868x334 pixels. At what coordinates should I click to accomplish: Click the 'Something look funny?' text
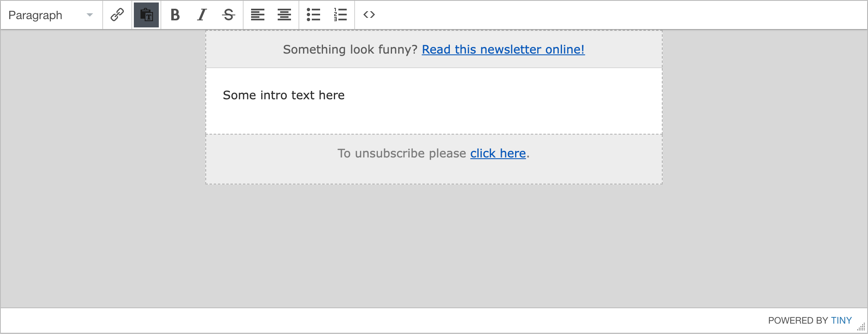[350, 49]
